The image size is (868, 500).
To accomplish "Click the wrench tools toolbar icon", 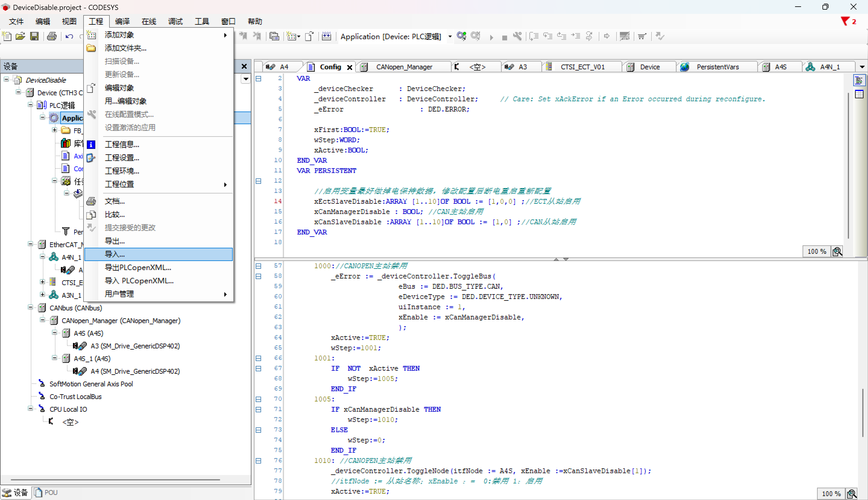I will 517,36.
